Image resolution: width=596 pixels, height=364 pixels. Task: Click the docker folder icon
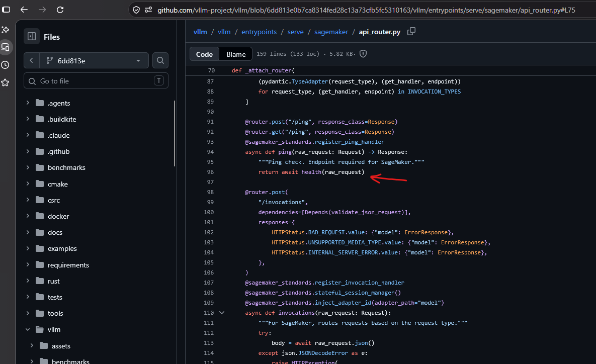(40, 216)
